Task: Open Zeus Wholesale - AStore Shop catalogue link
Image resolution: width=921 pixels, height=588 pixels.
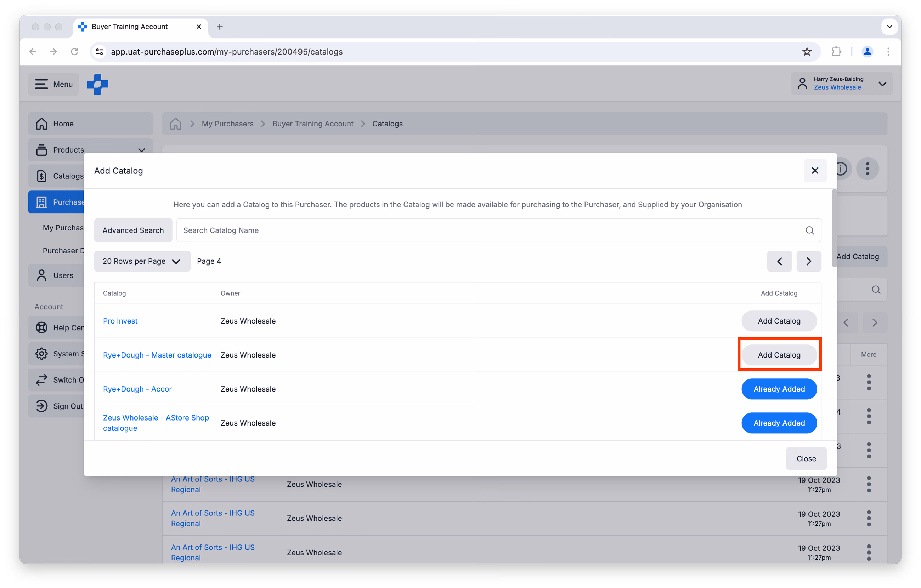Action: (156, 423)
